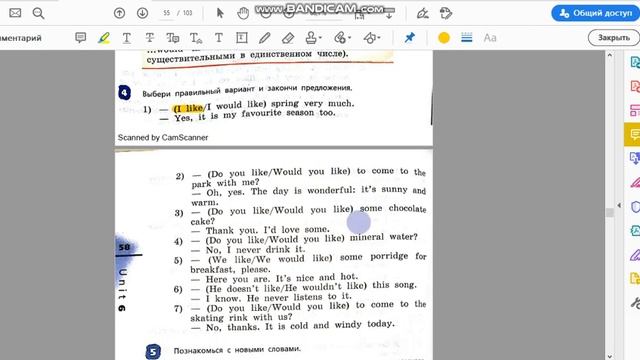Click the highlighted "I like" text

coord(189,109)
